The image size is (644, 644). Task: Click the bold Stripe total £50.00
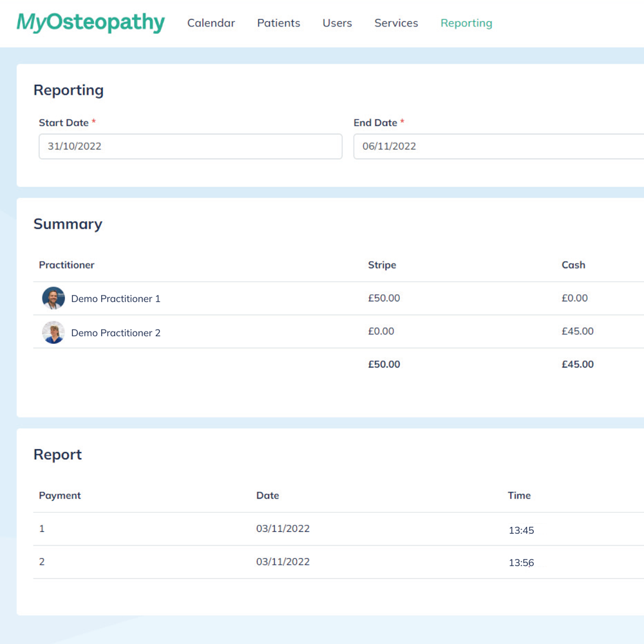(x=384, y=365)
